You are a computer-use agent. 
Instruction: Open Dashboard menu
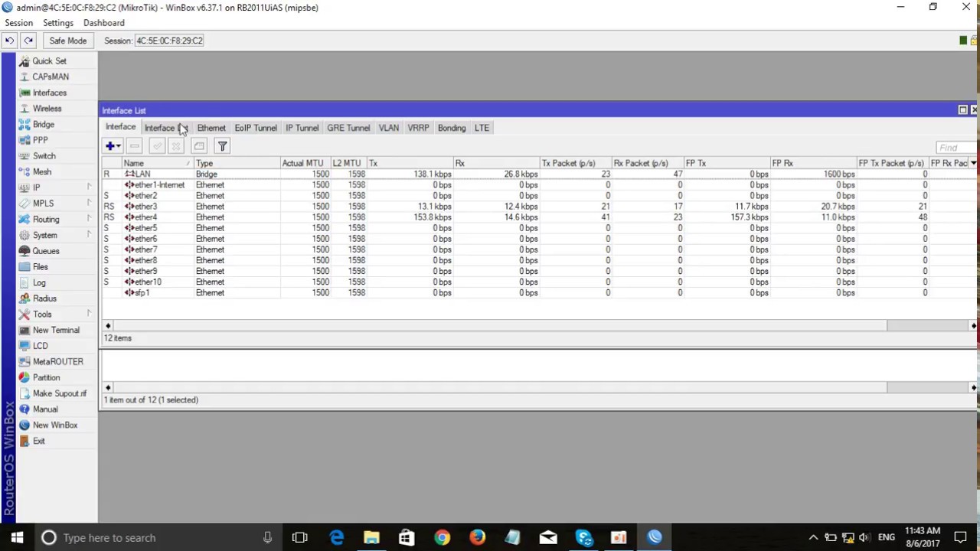(x=103, y=23)
